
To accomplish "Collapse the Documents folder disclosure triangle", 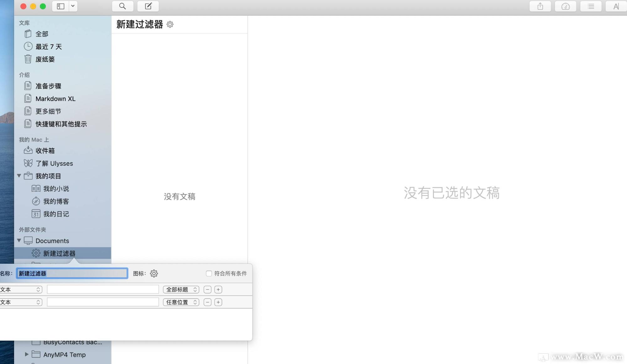I will coord(19,241).
